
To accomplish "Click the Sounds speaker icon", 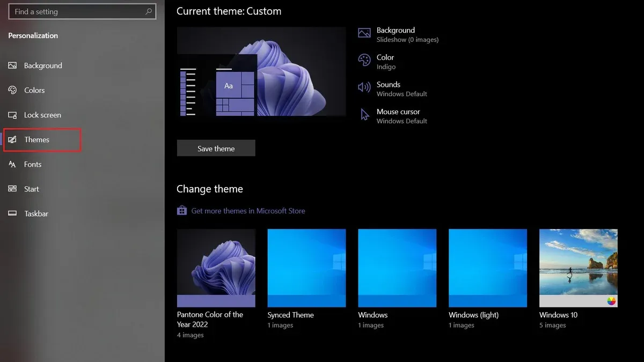I will [364, 87].
